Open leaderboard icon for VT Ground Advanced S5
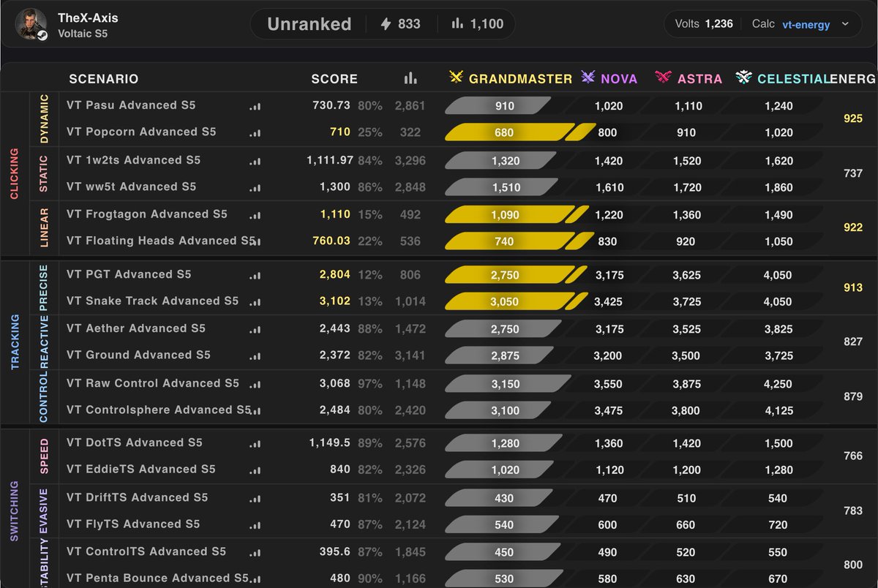The height and width of the screenshot is (588, 878). coord(255,356)
